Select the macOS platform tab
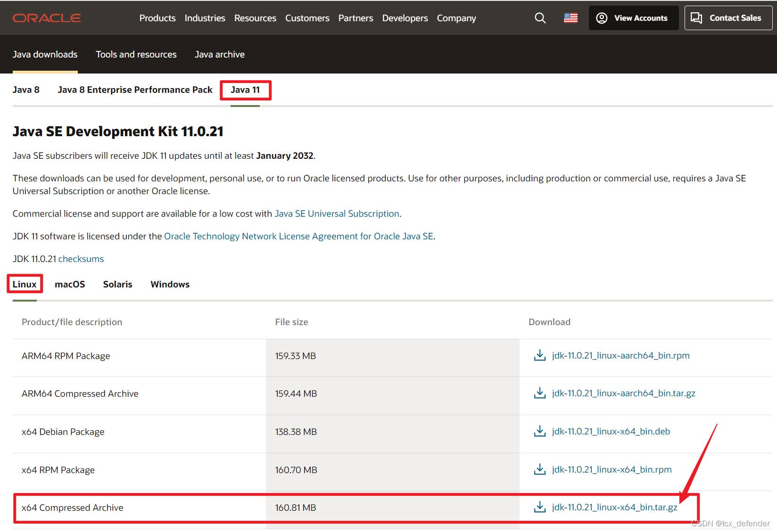777x532 pixels. [70, 284]
